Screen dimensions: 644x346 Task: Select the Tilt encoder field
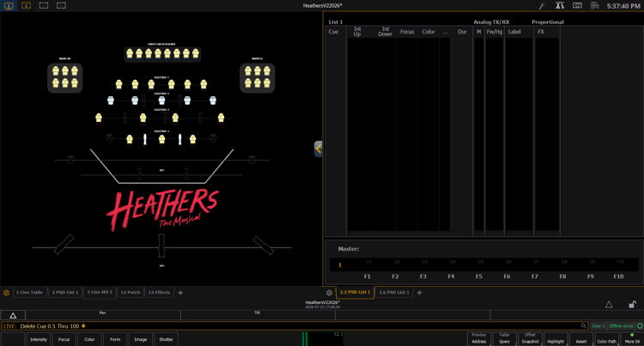click(x=258, y=315)
